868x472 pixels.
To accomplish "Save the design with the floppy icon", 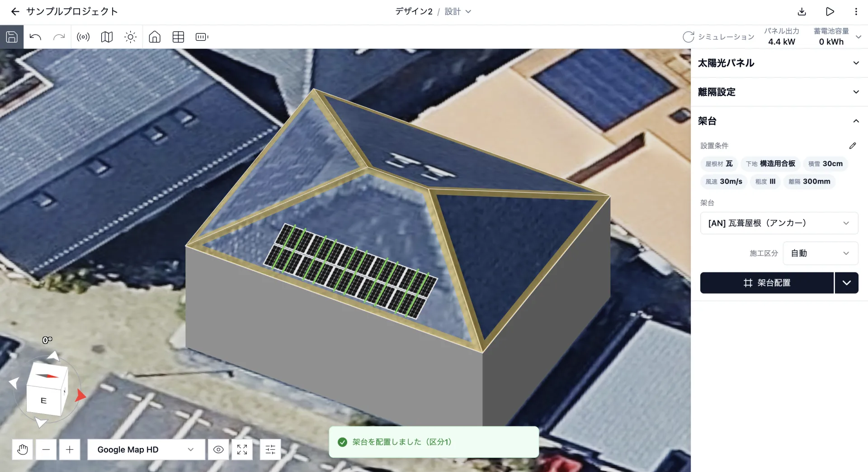I will pyautogui.click(x=12, y=37).
